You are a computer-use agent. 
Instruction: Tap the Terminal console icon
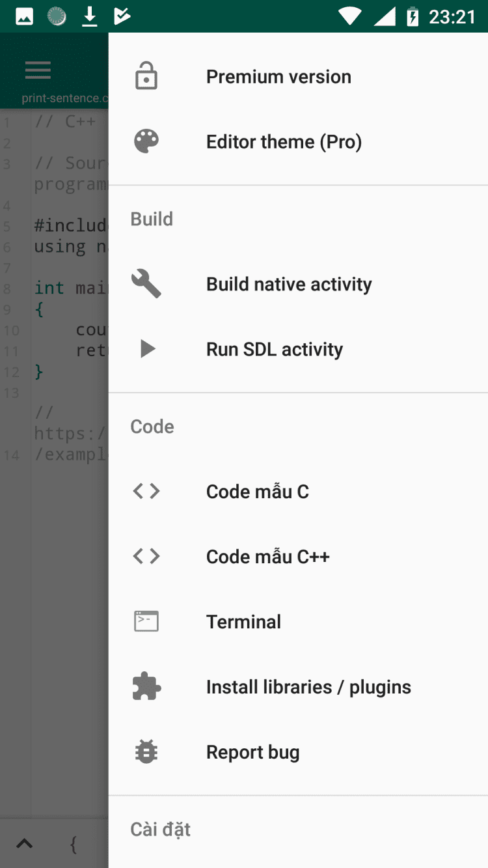pyautogui.click(x=146, y=621)
